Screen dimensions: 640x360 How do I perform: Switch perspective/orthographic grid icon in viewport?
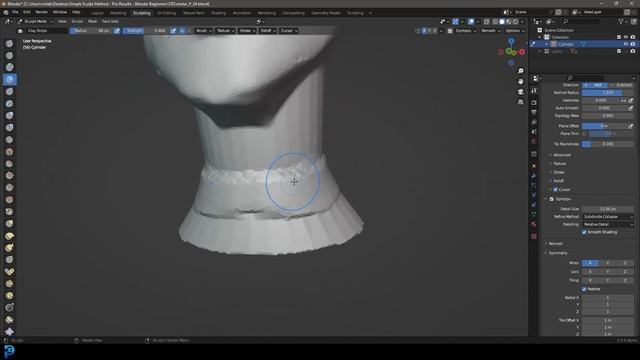coord(520,102)
